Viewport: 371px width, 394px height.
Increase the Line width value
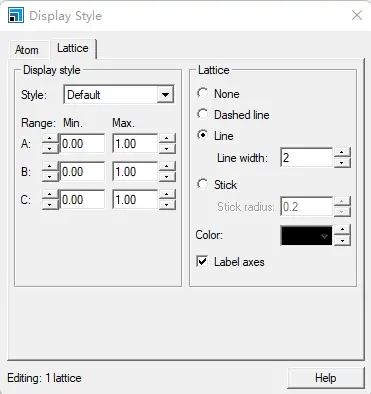[x=342, y=153]
